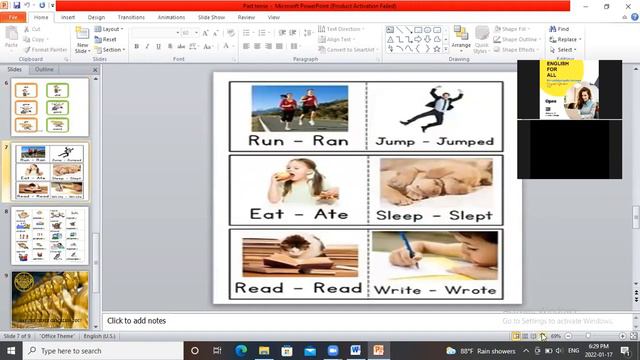Image resolution: width=640 pixels, height=360 pixels.
Task: Switch to Reading view in status bar
Action: click(533, 336)
